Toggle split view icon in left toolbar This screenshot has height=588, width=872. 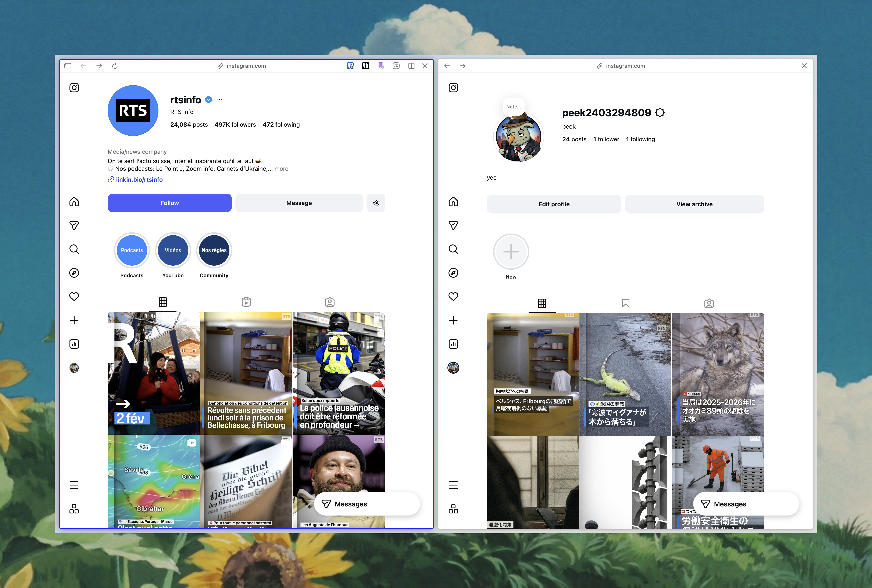tap(411, 66)
